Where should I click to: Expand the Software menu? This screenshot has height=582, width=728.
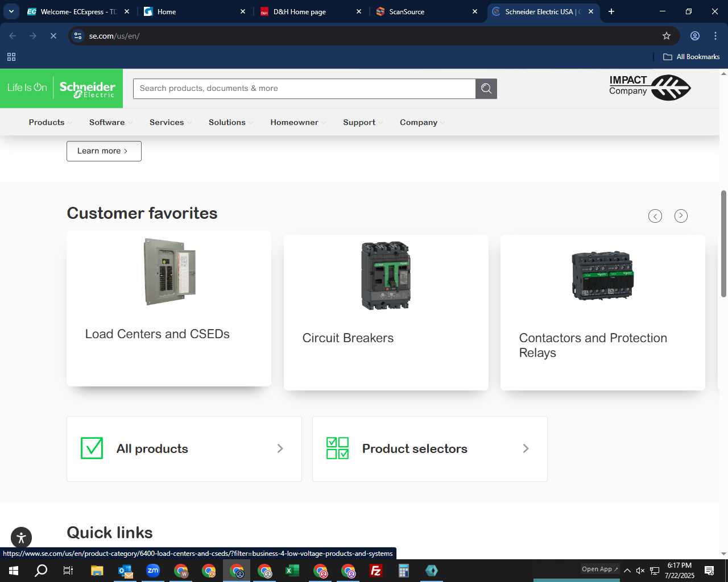click(110, 122)
